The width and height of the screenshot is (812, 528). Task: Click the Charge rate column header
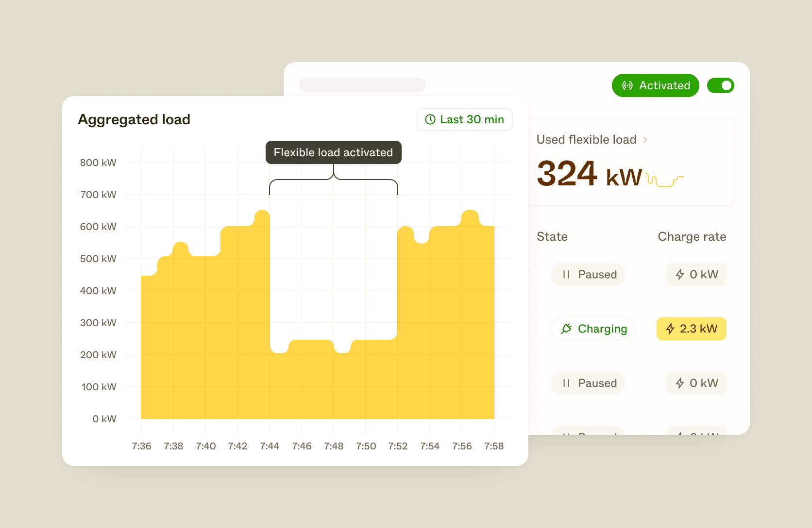(x=692, y=236)
